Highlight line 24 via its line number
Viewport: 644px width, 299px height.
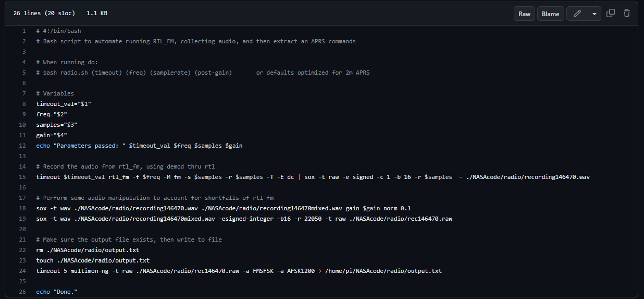pos(22,271)
